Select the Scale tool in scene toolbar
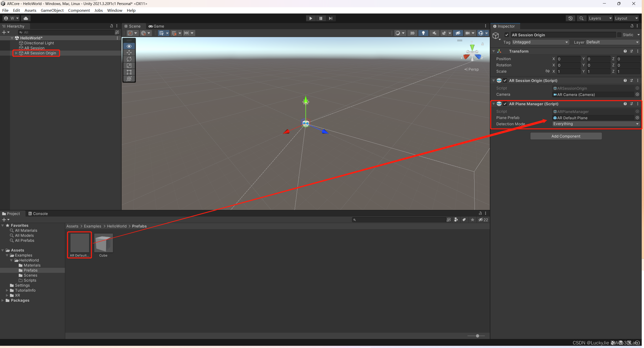644x348 pixels. [129, 66]
